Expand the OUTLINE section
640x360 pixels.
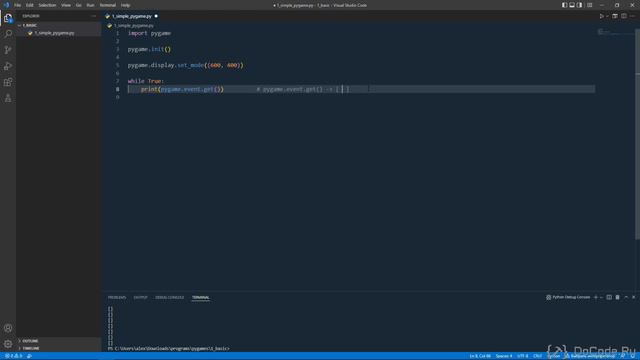point(58,340)
